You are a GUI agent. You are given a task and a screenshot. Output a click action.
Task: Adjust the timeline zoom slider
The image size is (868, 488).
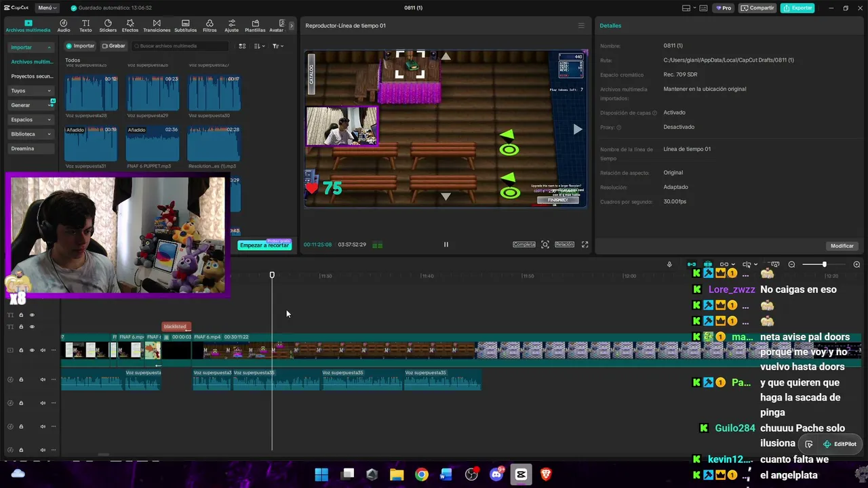(824, 264)
